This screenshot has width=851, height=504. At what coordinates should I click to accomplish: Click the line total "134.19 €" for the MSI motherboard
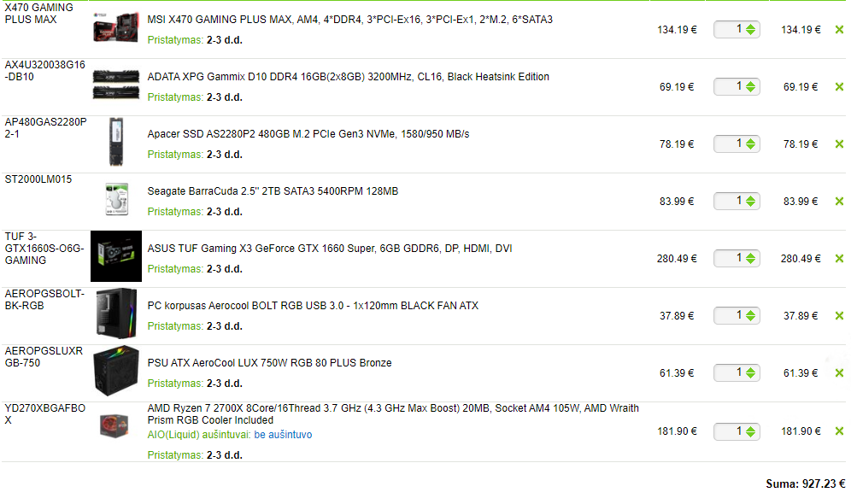pos(801,30)
